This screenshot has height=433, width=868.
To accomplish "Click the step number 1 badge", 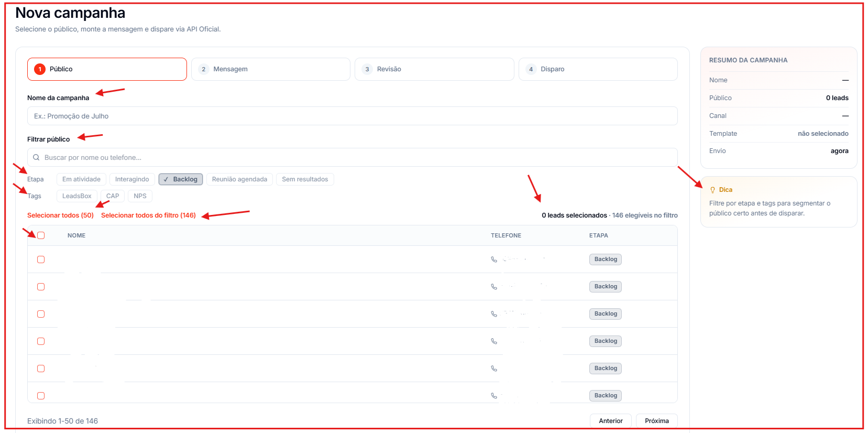I will [x=40, y=69].
